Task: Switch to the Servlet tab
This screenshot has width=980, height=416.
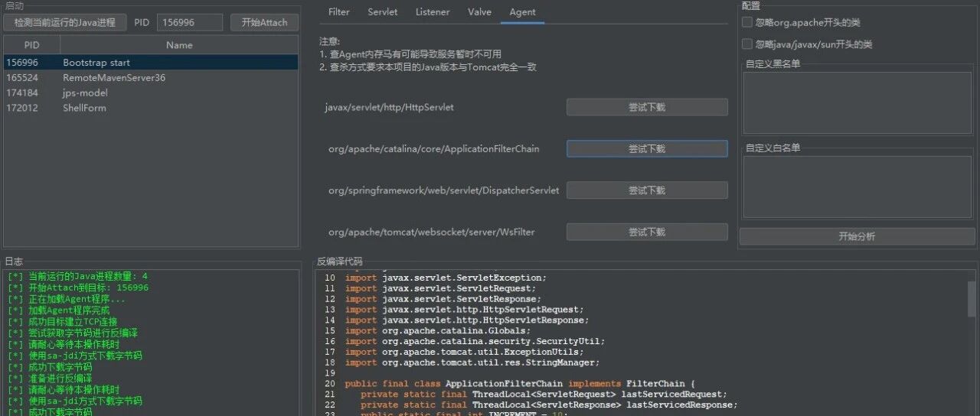Action: 383,12
